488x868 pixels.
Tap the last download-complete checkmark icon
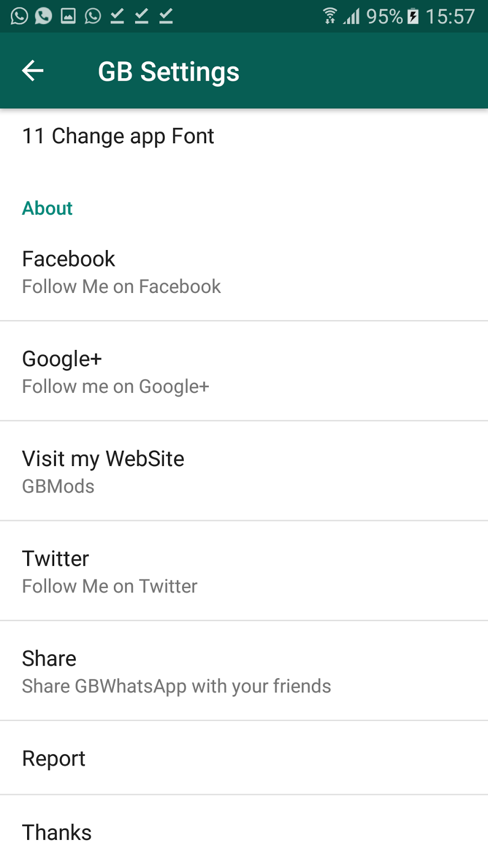(x=166, y=16)
